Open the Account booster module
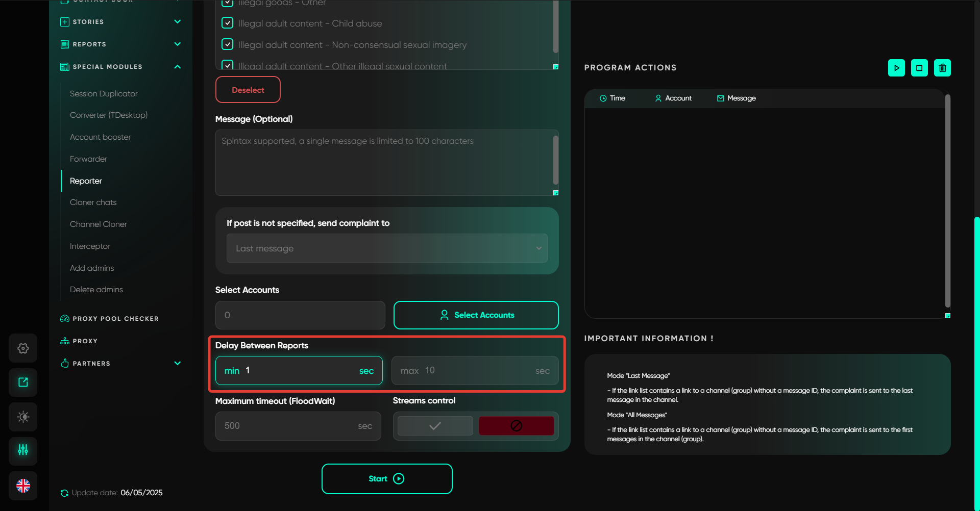 tap(101, 137)
